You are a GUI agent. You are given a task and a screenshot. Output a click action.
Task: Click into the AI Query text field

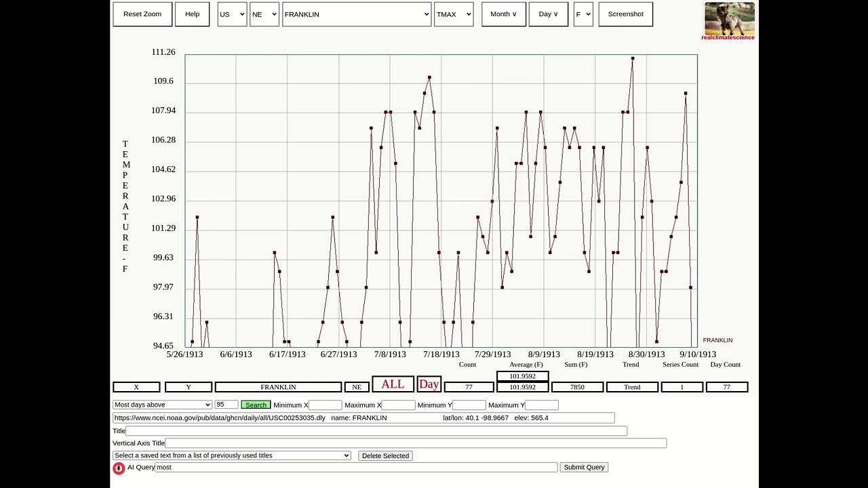pyautogui.click(x=356, y=467)
